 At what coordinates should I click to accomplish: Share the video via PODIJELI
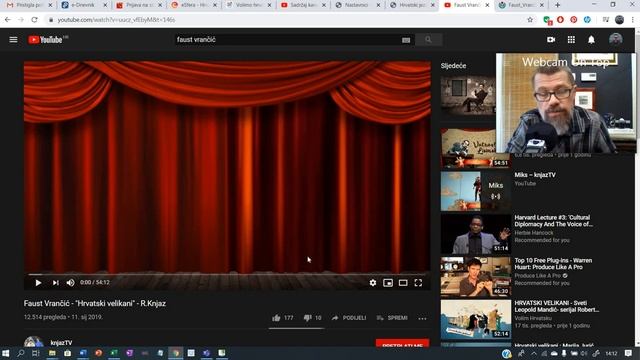point(349,318)
